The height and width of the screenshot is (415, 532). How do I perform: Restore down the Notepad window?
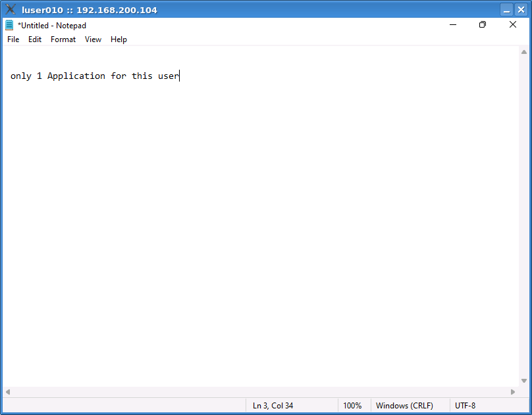click(x=483, y=25)
